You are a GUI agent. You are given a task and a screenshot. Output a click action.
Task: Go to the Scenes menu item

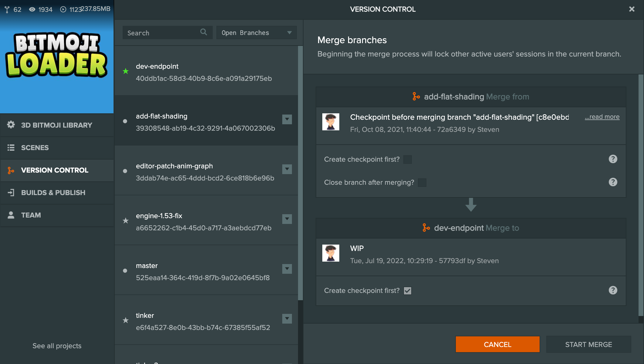coord(35,148)
